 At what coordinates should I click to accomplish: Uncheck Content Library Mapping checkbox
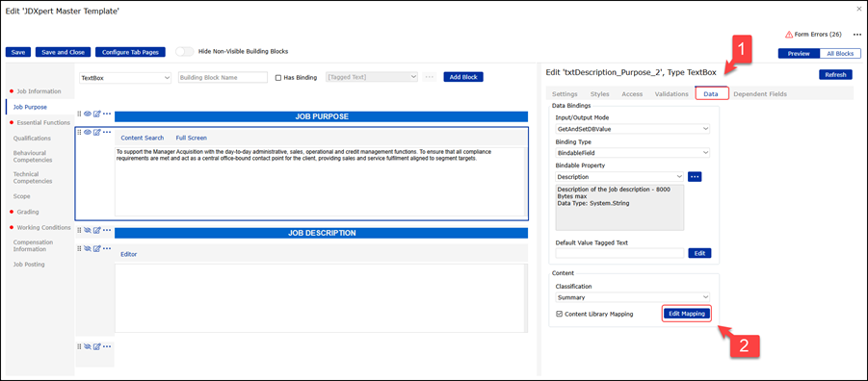(559, 314)
